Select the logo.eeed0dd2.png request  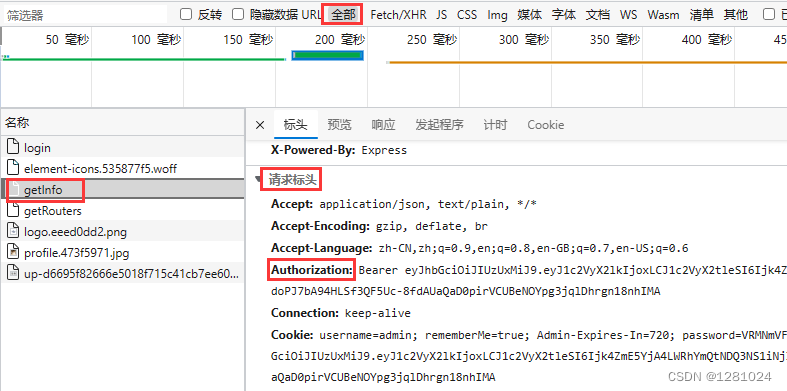[122, 232]
